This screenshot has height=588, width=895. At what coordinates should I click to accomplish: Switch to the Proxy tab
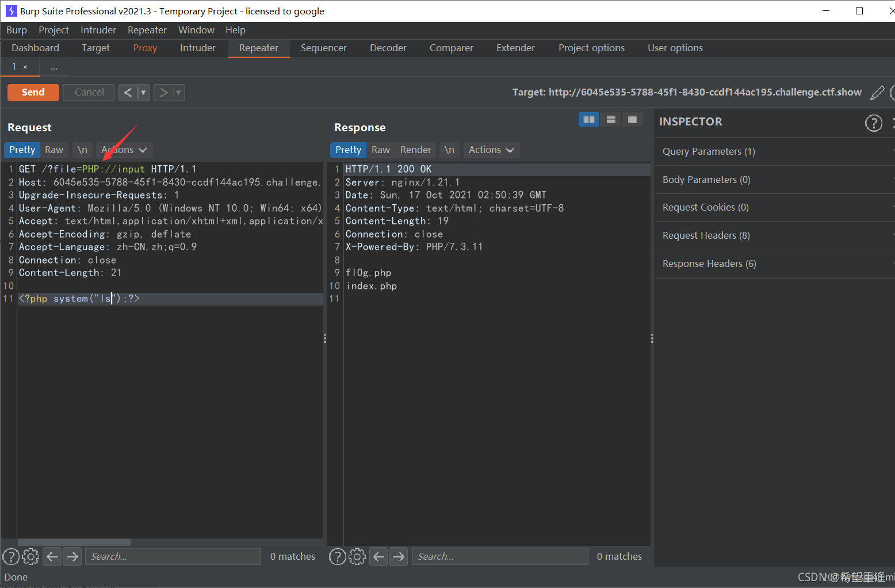coord(145,48)
